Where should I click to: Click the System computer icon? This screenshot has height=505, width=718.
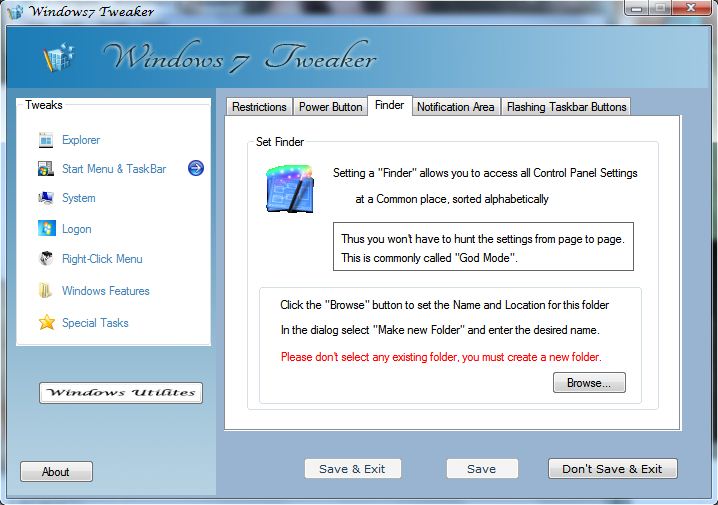point(46,198)
